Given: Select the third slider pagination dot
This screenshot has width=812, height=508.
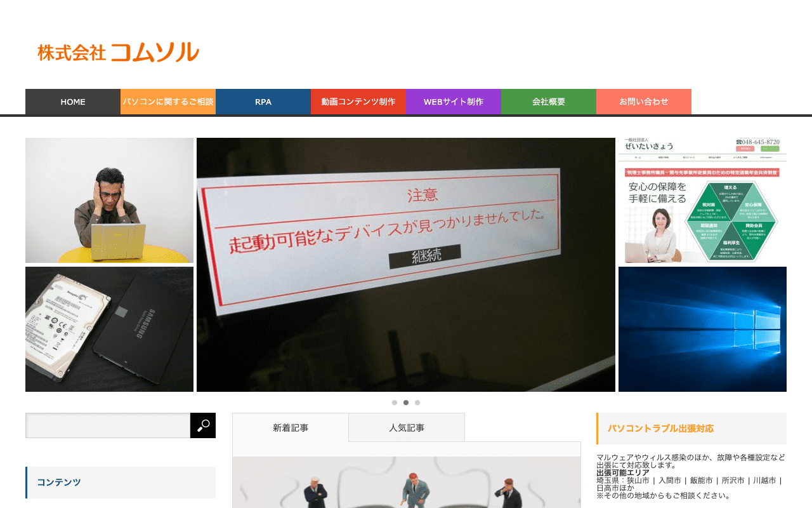Looking at the screenshot, I should pyautogui.click(x=417, y=403).
